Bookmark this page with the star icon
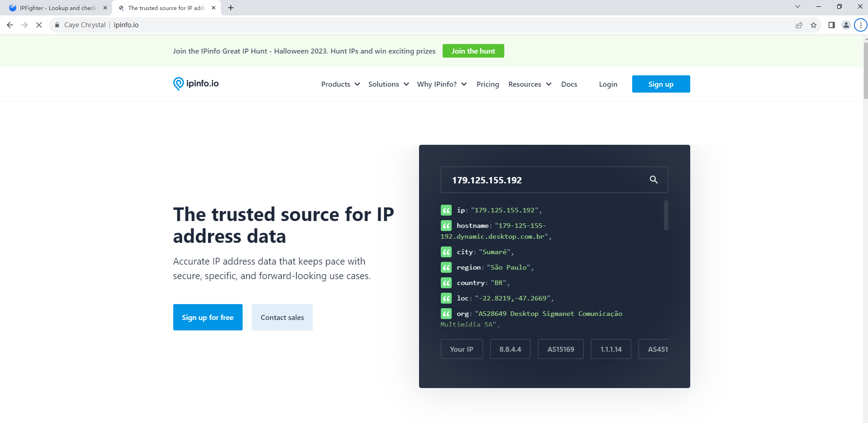Viewport: 868px width, 423px height. pyautogui.click(x=814, y=25)
